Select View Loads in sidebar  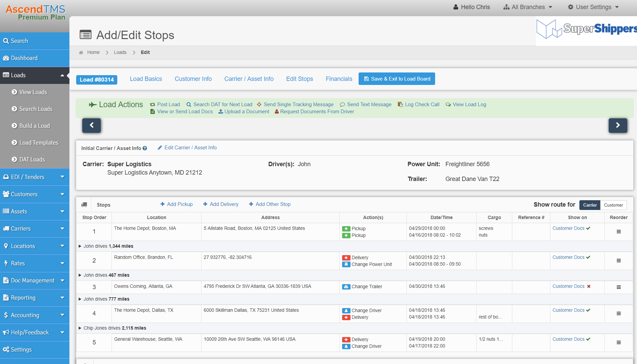click(x=33, y=92)
